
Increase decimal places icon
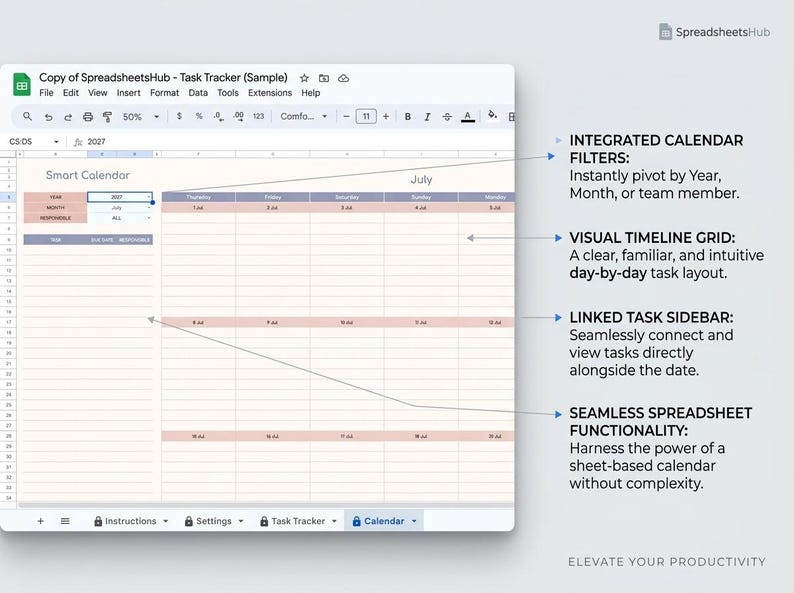click(x=238, y=116)
